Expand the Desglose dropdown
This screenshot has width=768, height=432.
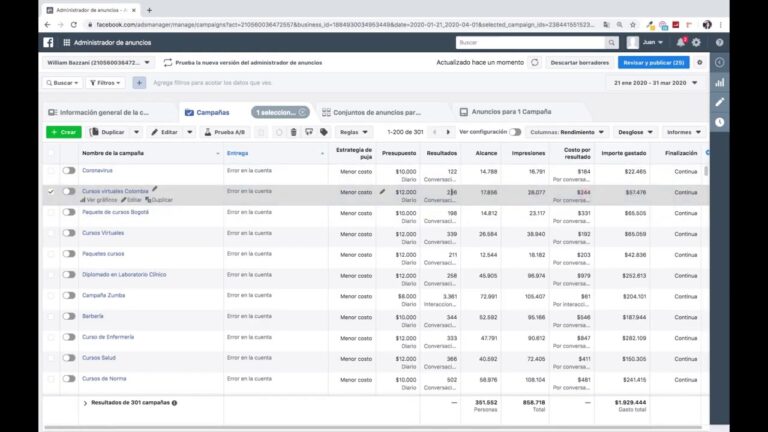click(x=634, y=132)
